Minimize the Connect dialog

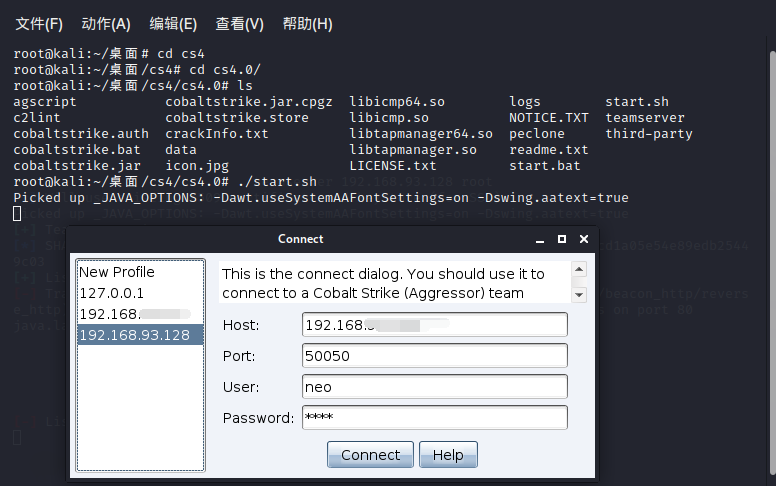[540, 239]
